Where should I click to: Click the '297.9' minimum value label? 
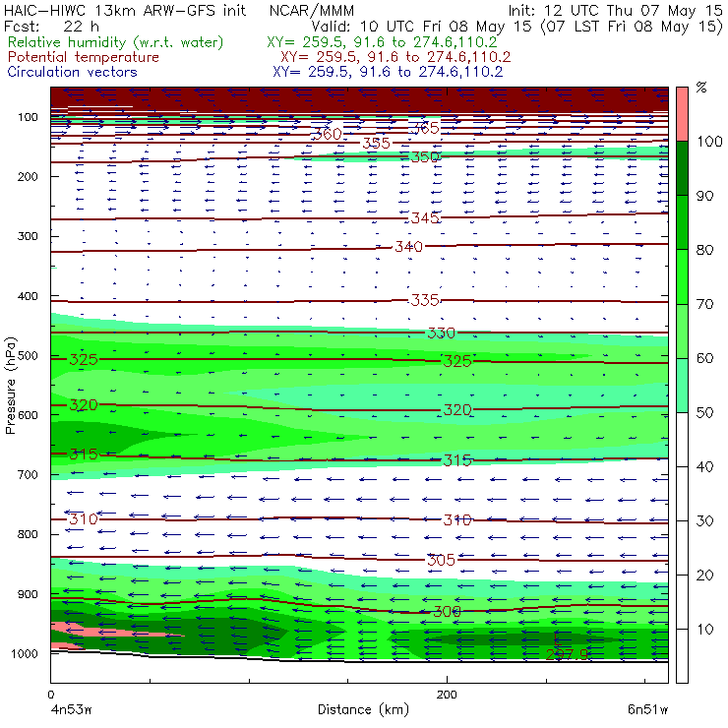(x=568, y=654)
